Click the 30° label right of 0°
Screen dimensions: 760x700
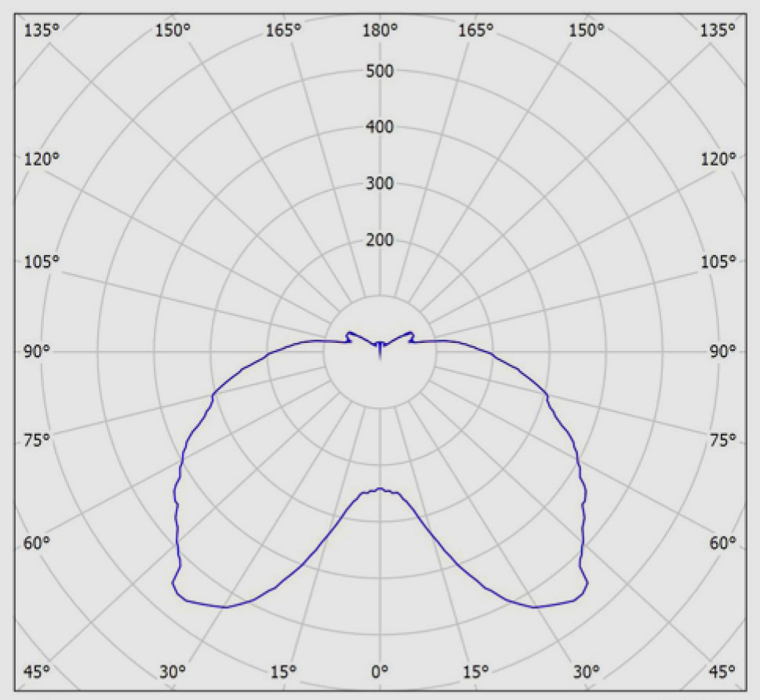587,672
